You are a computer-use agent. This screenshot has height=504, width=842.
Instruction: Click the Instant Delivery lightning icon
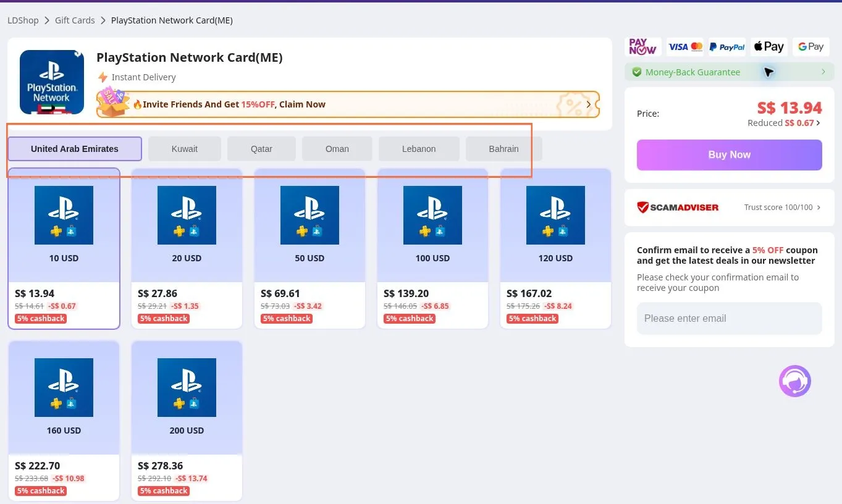click(x=103, y=77)
